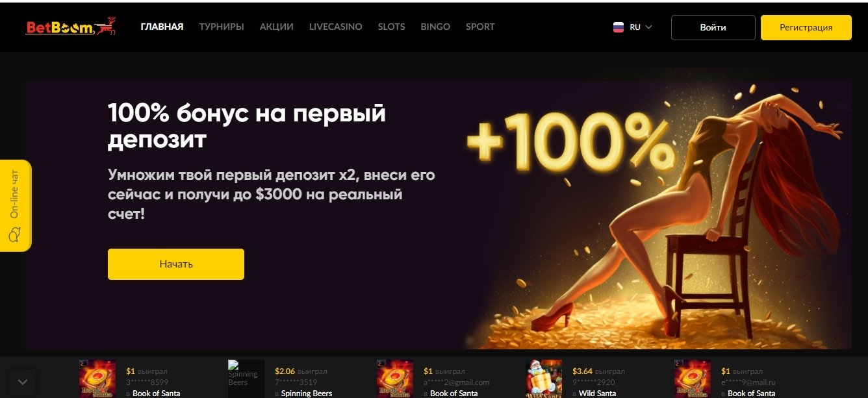The height and width of the screenshot is (398, 868).
Task: Open the On-line chat side widget
Action: (16, 205)
